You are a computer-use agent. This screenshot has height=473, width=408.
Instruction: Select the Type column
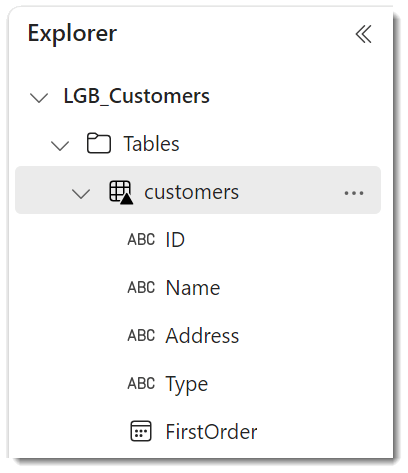187,384
